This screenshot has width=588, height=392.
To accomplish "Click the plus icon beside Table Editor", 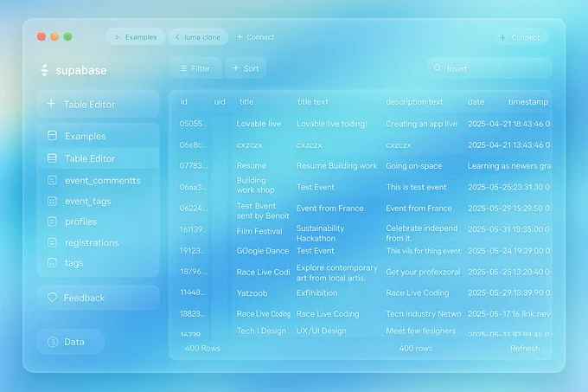I will 51,103.
